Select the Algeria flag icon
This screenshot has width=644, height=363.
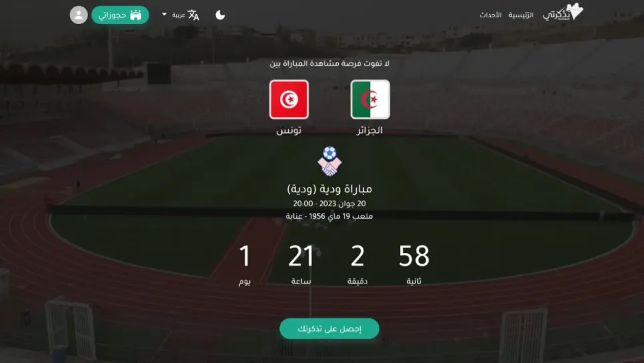coord(370,99)
